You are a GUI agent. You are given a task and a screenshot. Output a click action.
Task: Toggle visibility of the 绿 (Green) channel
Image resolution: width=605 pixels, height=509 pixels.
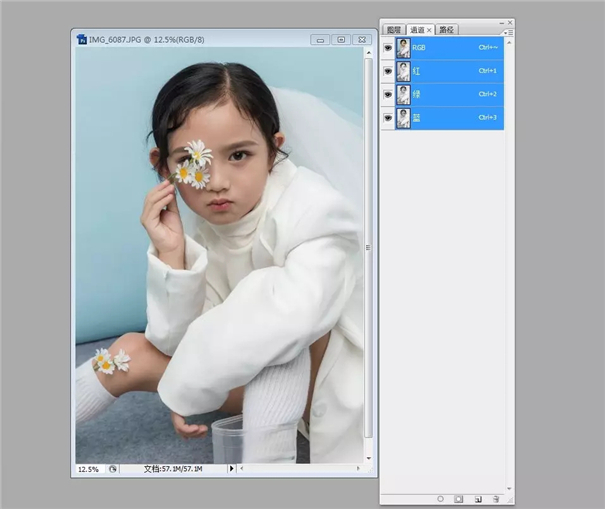pos(388,95)
